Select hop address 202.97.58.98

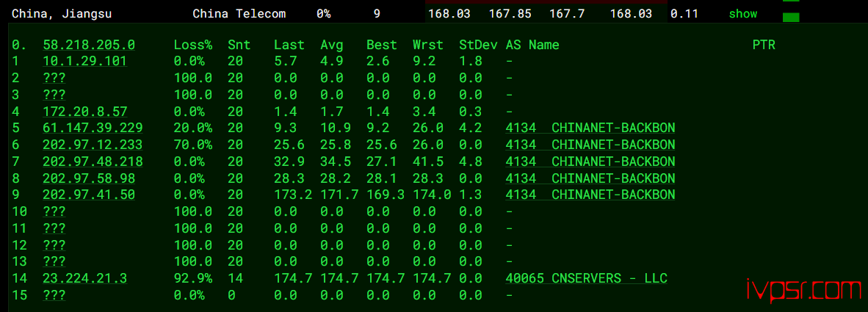click(89, 178)
